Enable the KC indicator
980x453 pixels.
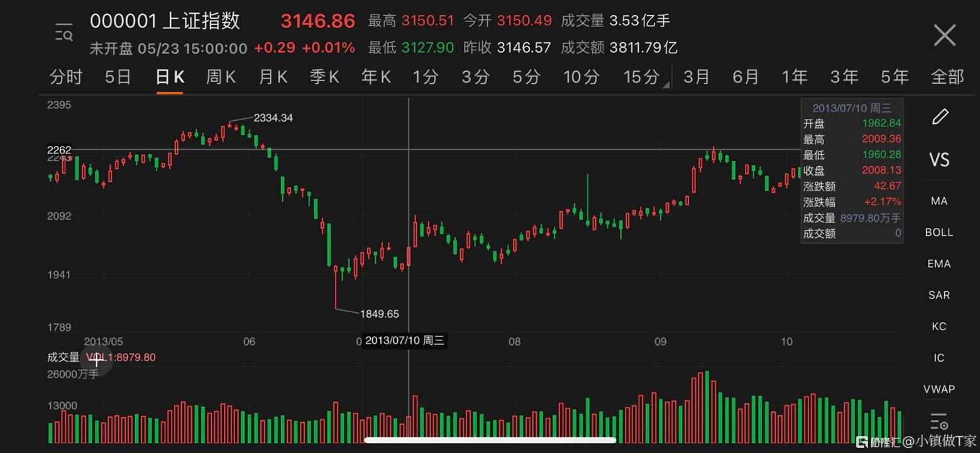(x=939, y=327)
